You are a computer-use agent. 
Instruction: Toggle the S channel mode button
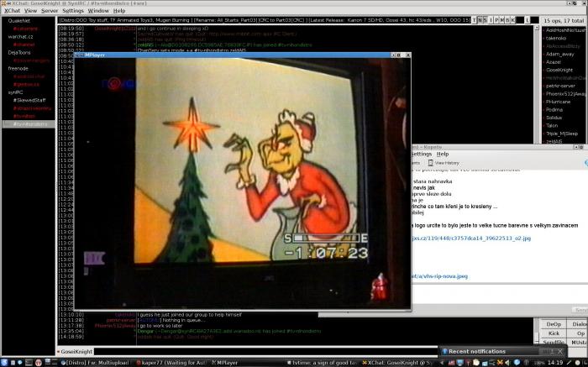point(485,20)
